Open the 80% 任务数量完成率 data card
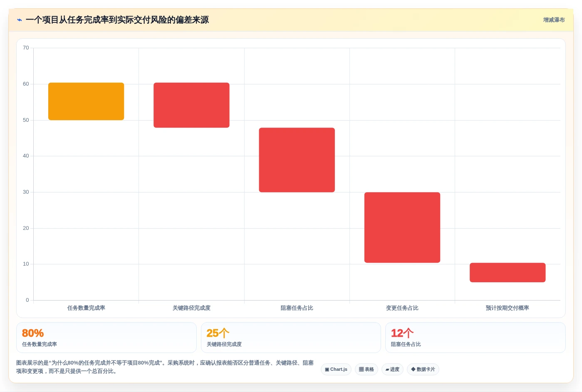Screen dimensions: 582x392 click(x=106, y=338)
